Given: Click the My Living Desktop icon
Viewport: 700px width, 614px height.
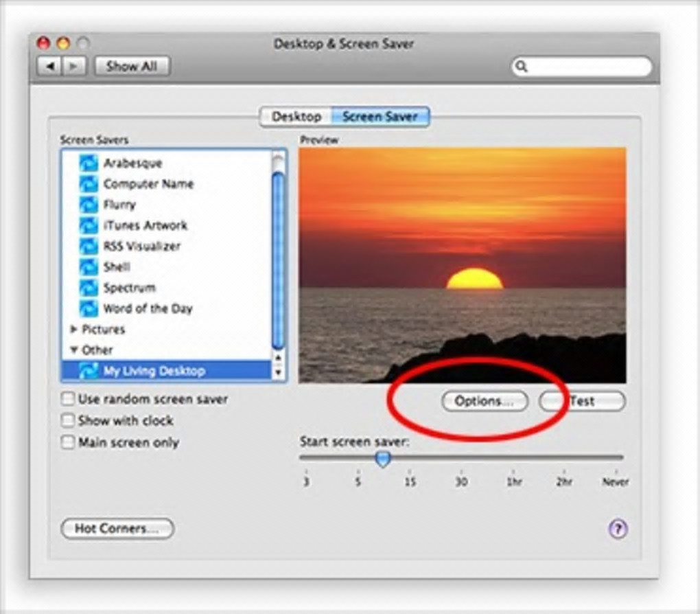Looking at the screenshot, I should tap(89, 371).
